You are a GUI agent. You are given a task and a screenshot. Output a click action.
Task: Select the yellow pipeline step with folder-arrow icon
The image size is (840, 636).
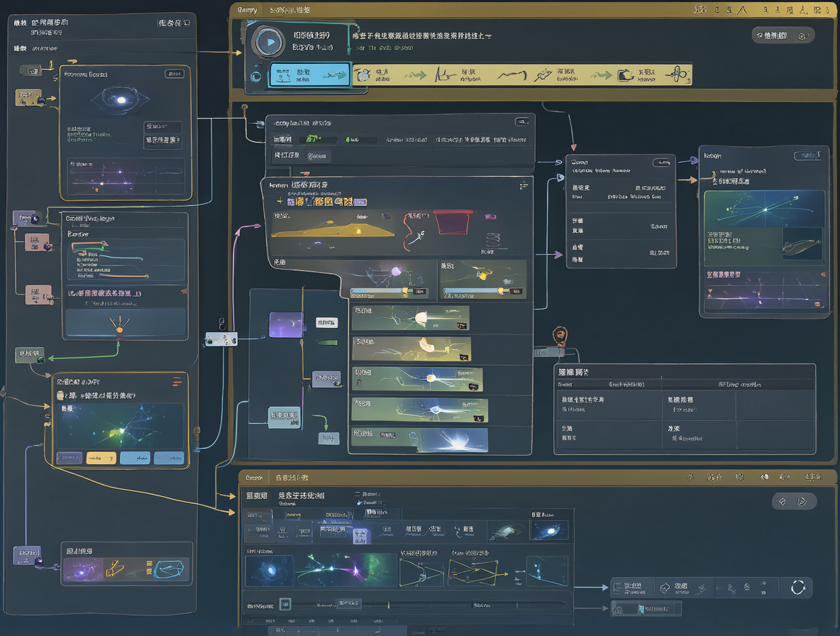point(636,75)
